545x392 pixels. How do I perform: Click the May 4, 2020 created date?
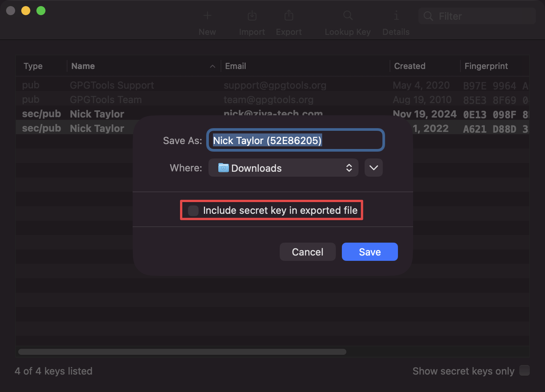421,85
